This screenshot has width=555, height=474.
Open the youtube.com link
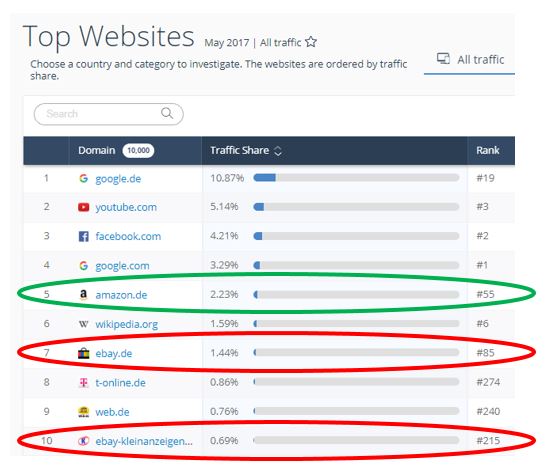[x=126, y=207]
